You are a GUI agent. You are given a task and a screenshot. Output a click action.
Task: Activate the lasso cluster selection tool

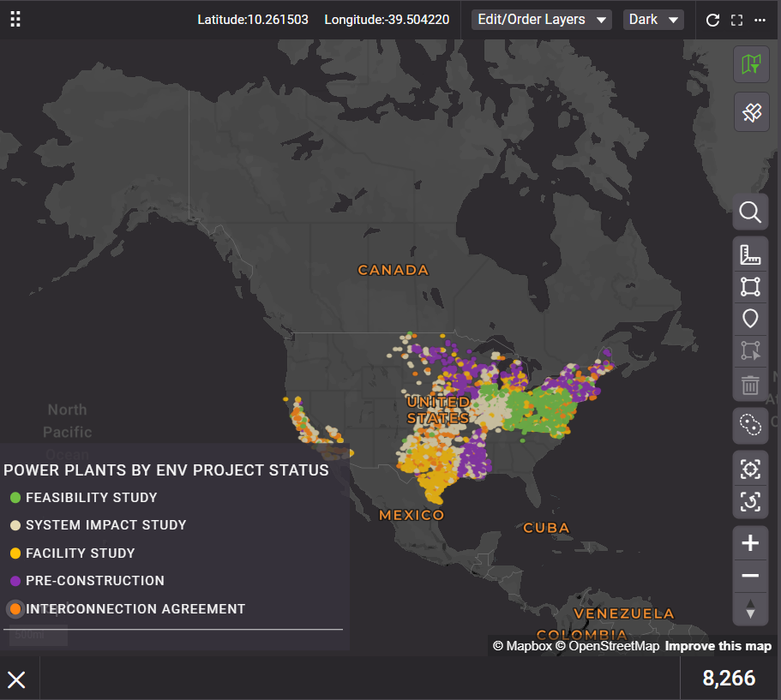750,424
